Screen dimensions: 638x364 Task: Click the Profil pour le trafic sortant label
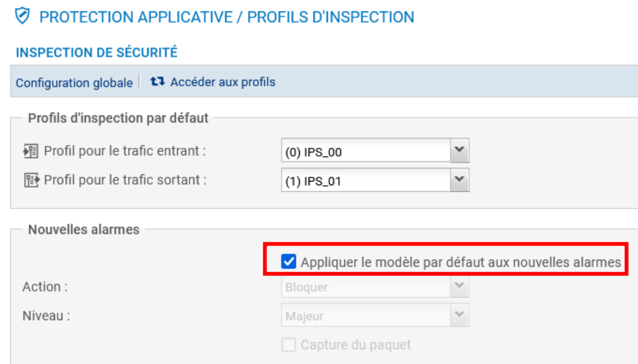click(x=125, y=180)
